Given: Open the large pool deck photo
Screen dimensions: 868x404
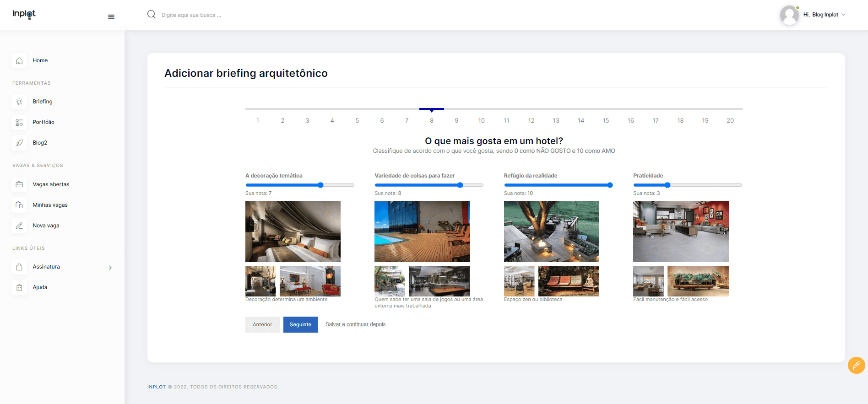Looking at the screenshot, I should coord(422,232).
